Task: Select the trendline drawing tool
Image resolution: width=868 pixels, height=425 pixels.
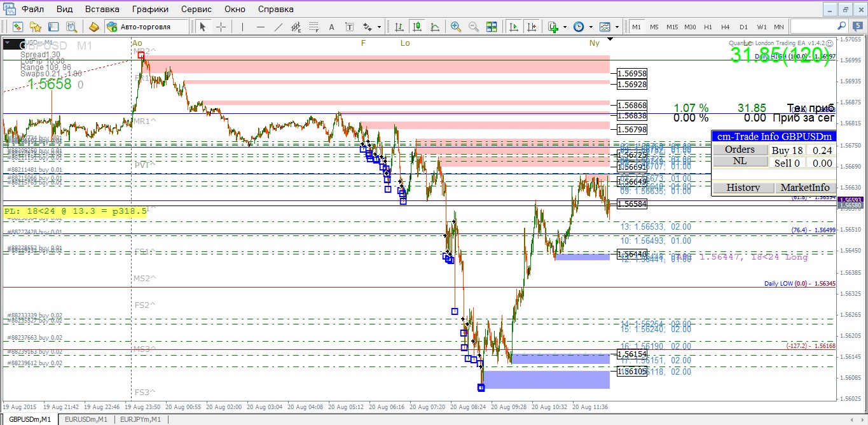Action: click(278, 27)
